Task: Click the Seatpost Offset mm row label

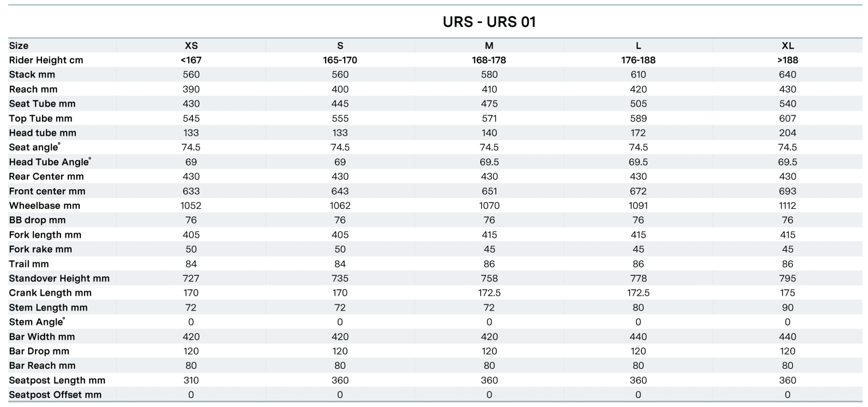Action: pyautogui.click(x=56, y=395)
